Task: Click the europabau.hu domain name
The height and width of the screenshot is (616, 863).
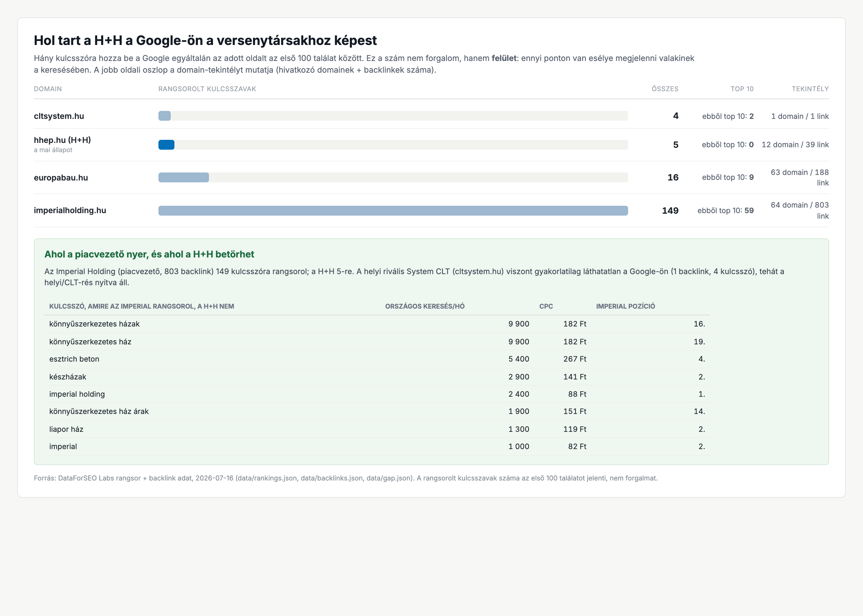Action: coord(61,177)
